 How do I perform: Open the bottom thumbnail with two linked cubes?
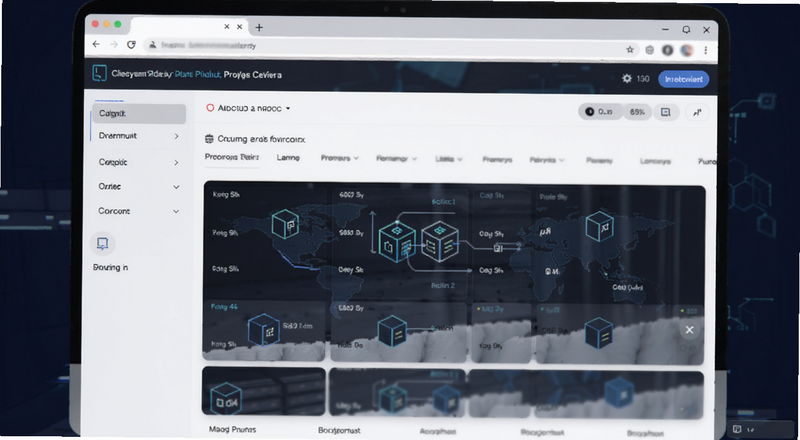[x=397, y=393]
